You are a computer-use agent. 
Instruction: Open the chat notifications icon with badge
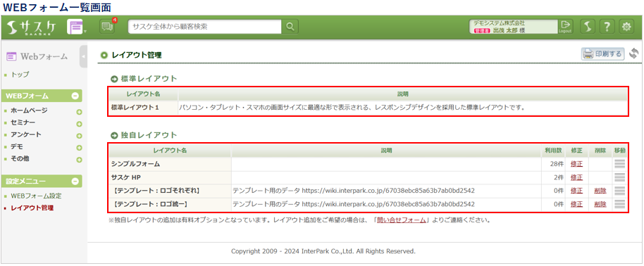108,27
